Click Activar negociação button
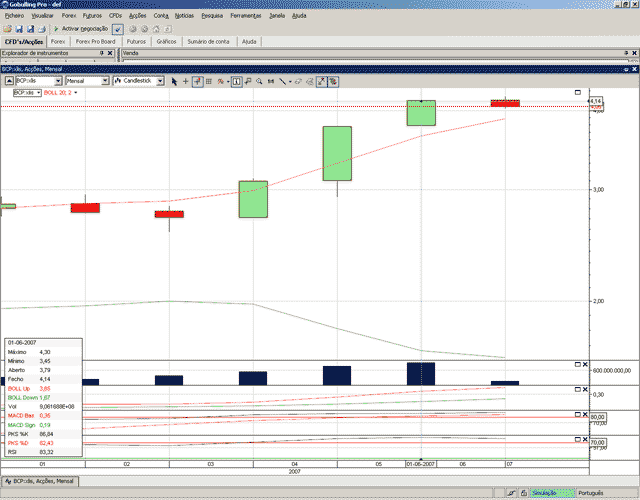 pos(81,29)
